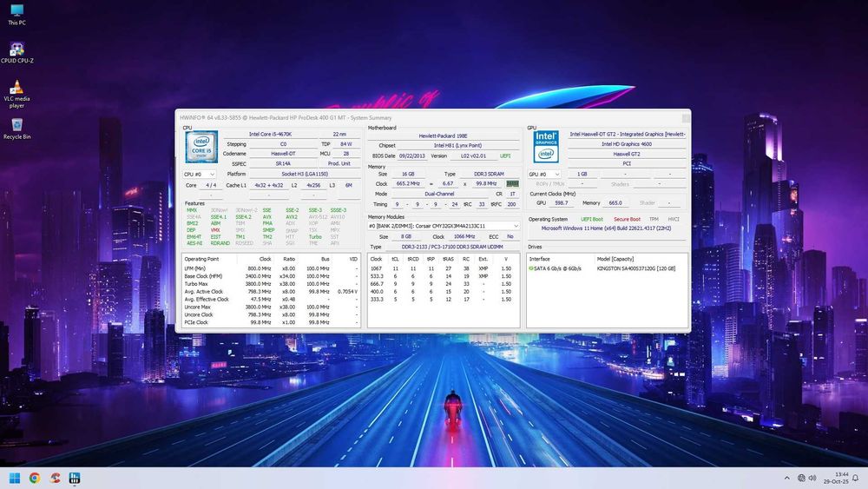
Task: Click the Hewlett-Packard 198E motherboard field
Action: [443, 135]
